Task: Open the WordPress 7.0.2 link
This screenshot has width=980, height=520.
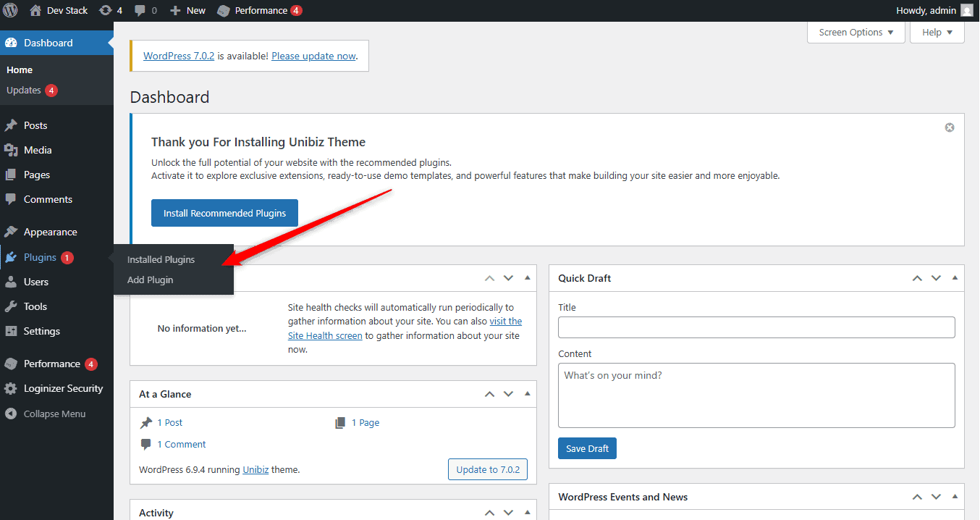Action: pyautogui.click(x=179, y=56)
